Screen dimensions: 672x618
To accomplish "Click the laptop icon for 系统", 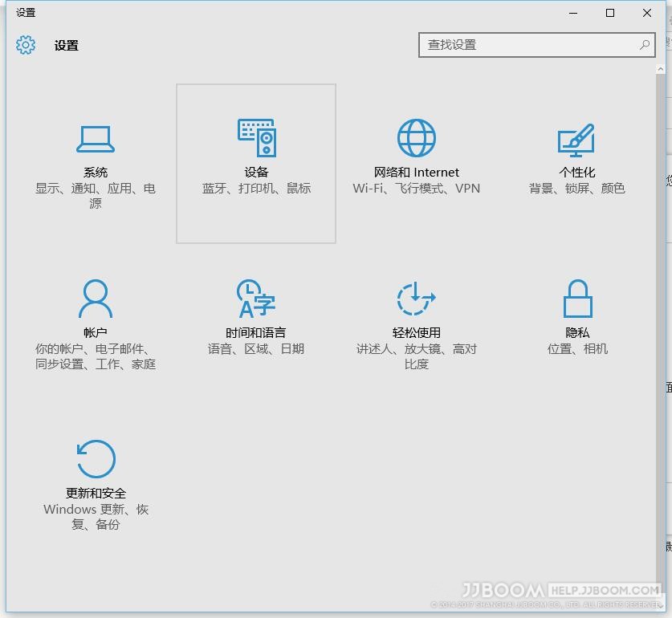I will pyautogui.click(x=96, y=139).
